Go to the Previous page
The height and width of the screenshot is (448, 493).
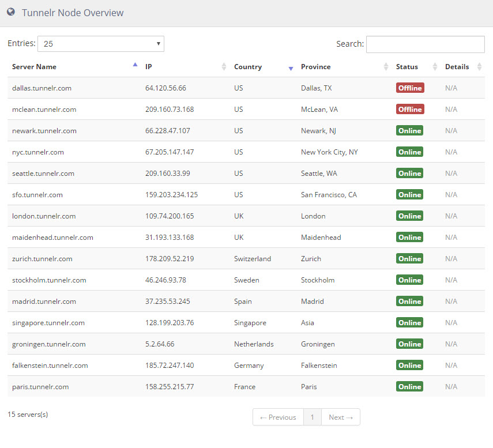(278, 417)
